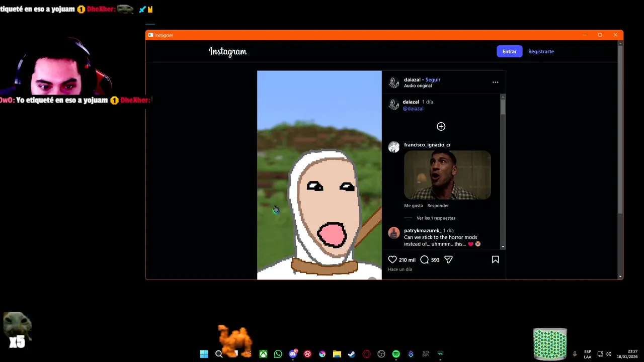Open Spotify from the taskbar
The width and height of the screenshot is (644, 362).
click(396, 354)
